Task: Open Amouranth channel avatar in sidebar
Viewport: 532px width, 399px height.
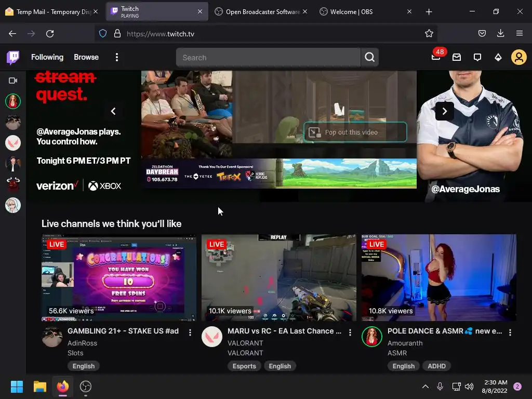Action: point(13,101)
